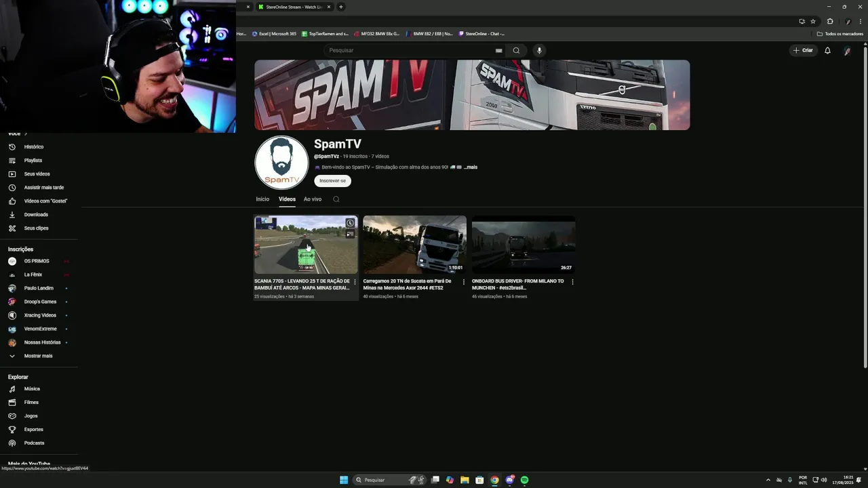This screenshot has height=488, width=868.
Task: Open the notifications bell
Action: (x=827, y=50)
